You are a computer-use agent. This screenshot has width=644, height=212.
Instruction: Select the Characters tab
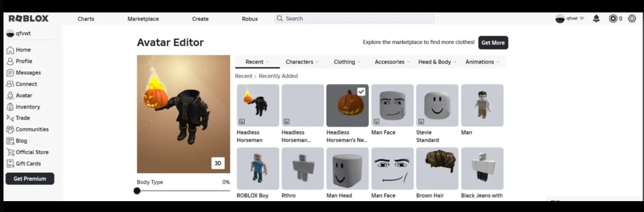[302, 62]
